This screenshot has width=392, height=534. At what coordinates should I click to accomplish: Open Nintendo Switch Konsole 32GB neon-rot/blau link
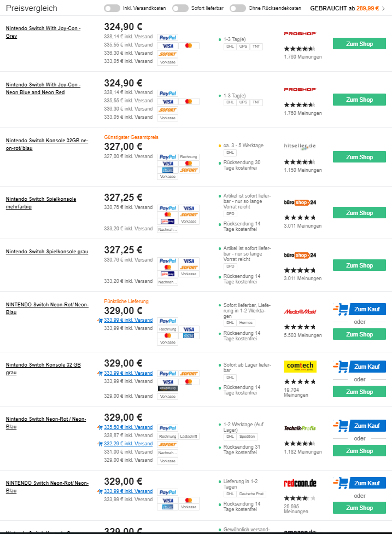pos(47,144)
